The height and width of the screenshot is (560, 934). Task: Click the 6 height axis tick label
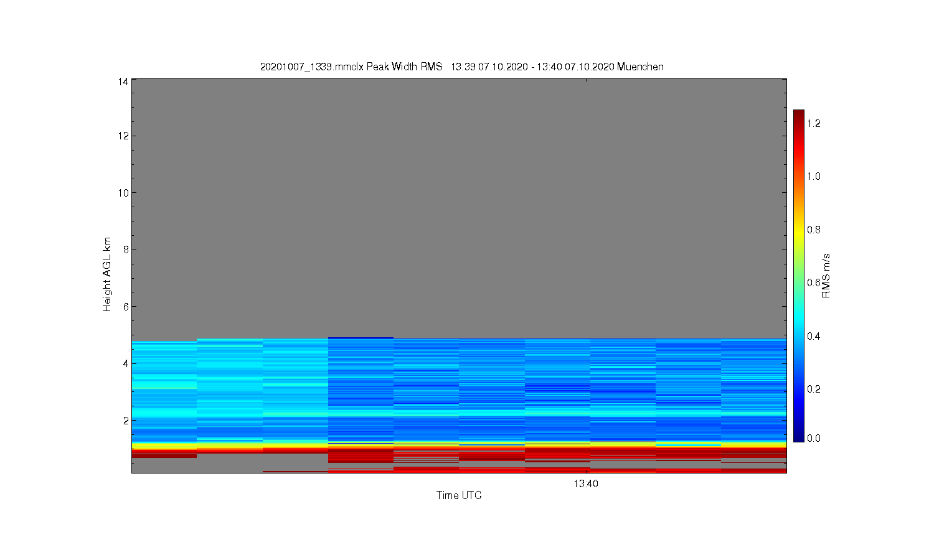(x=125, y=307)
